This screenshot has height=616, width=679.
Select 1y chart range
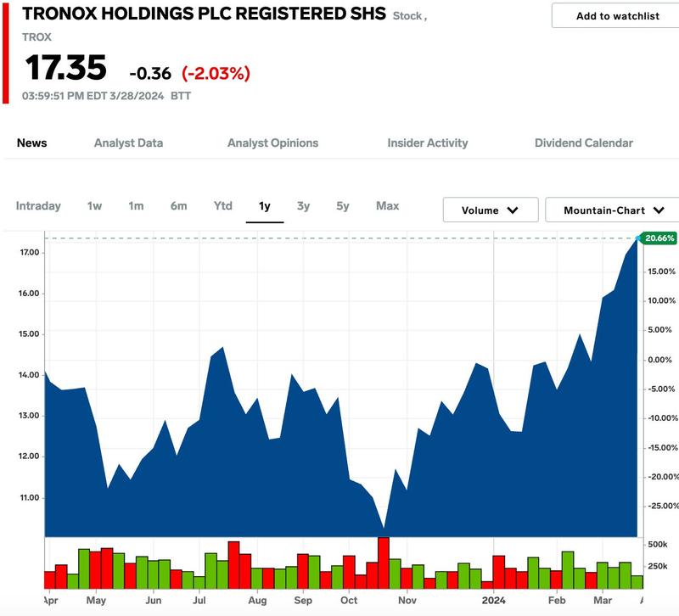point(265,206)
